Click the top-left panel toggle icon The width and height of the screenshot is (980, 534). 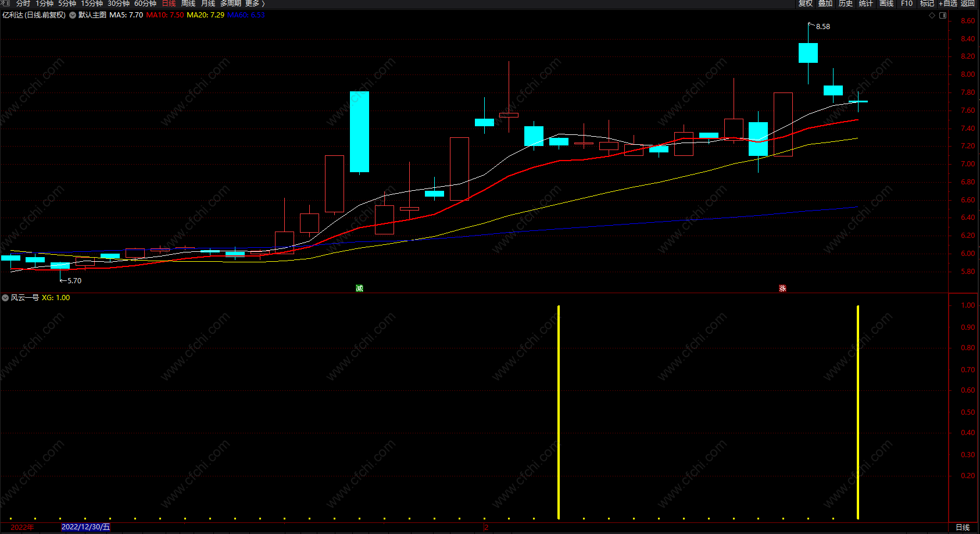tap(6, 3)
